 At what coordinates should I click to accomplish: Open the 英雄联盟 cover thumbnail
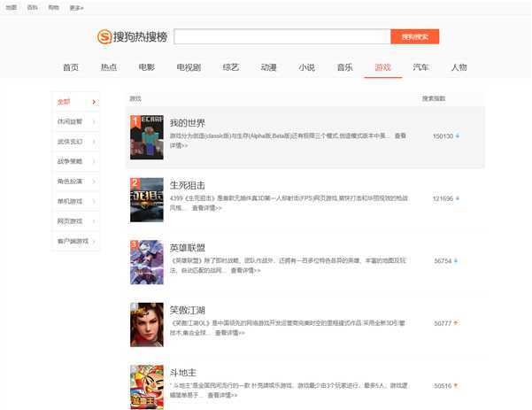(x=147, y=262)
